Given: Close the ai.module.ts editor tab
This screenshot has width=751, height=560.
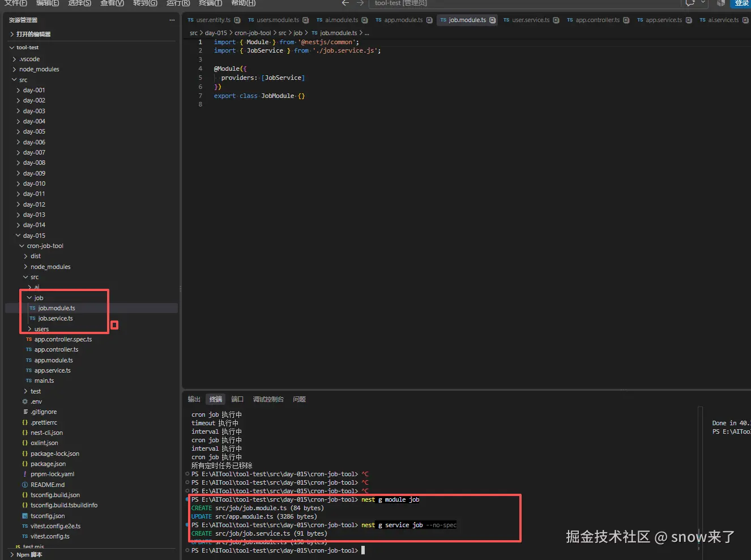Looking at the screenshot, I should coord(365,20).
